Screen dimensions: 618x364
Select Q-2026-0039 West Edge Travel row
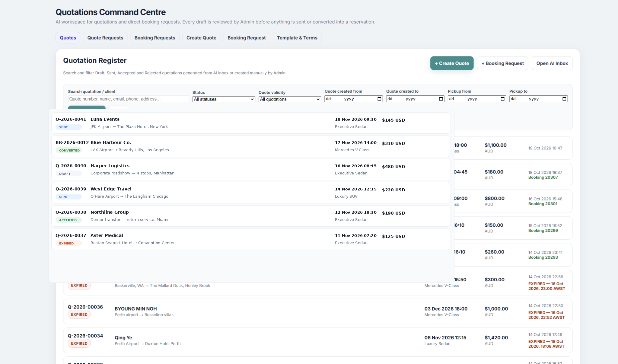point(251,193)
